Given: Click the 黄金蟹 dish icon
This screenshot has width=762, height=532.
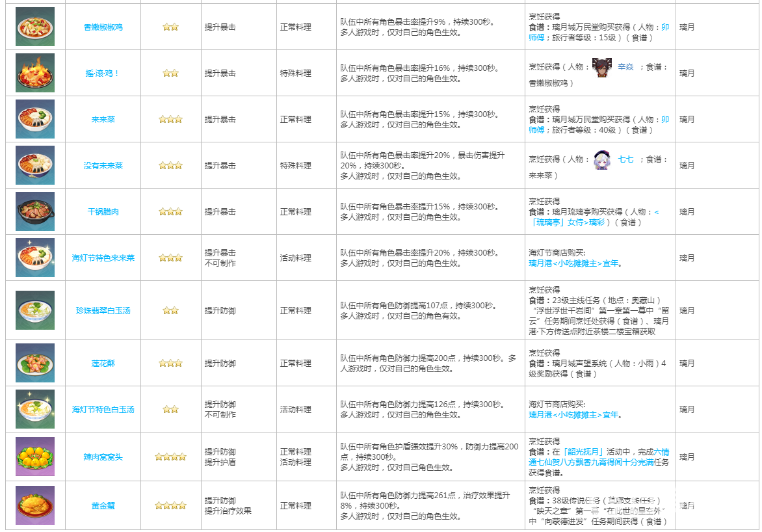Looking at the screenshot, I should click(x=35, y=505).
